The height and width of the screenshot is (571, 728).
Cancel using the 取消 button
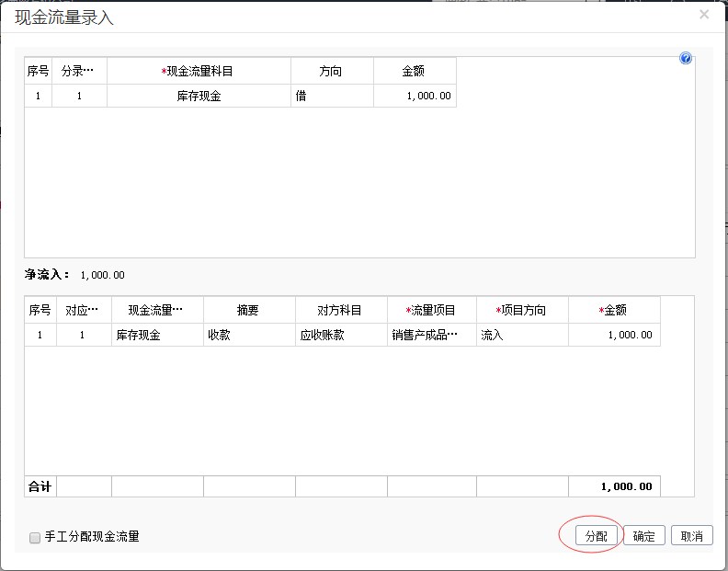691,536
